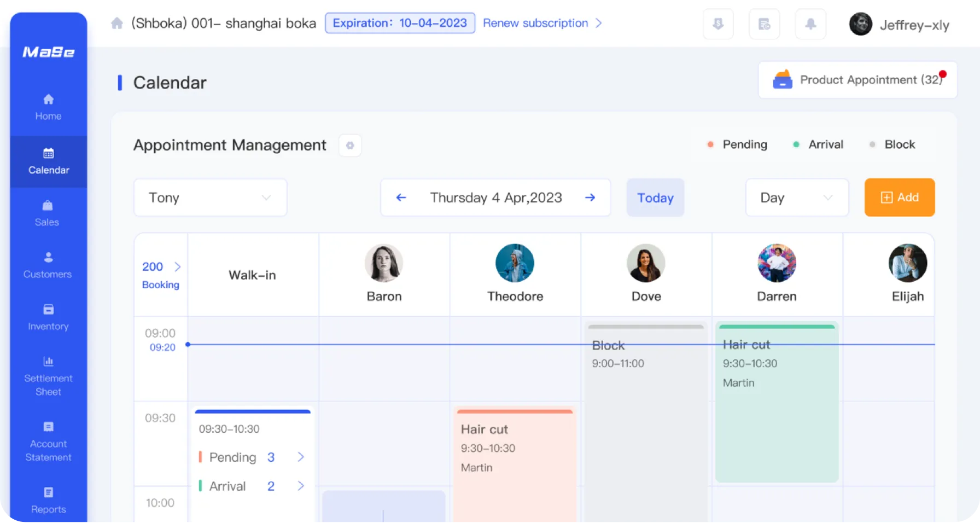Image resolution: width=980 pixels, height=523 pixels.
Task: Filter appointments by Arrival status
Action: click(x=818, y=144)
